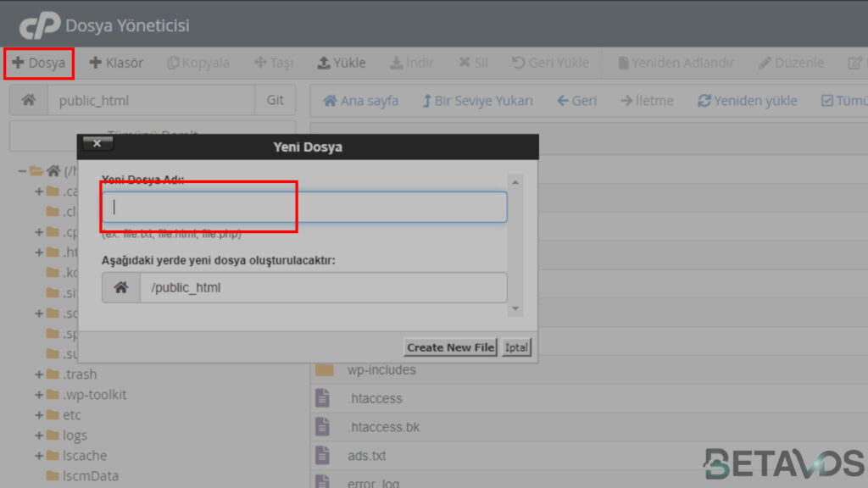Image resolution: width=868 pixels, height=488 pixels.
Task: Click Bir Seviye Yukarı up-level arrow
Action: pos(427,101)
